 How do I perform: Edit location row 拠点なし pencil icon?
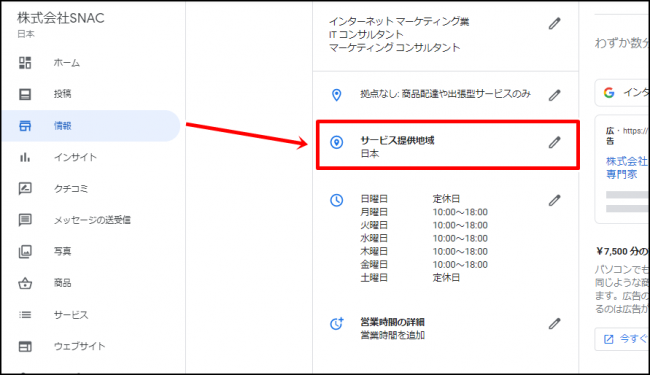click(x=554, y=95)
